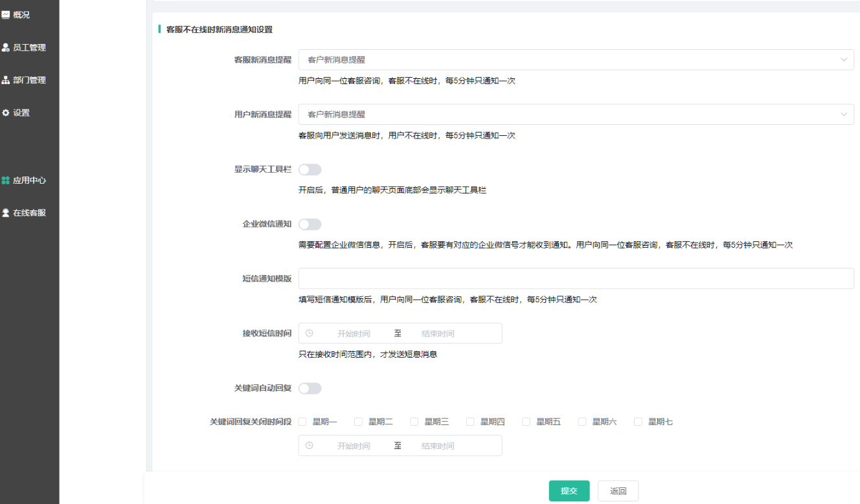Turn on 企业微信通知 toggle
The image size is (860, 504).
pyautogui.click(x=310, y=224)
